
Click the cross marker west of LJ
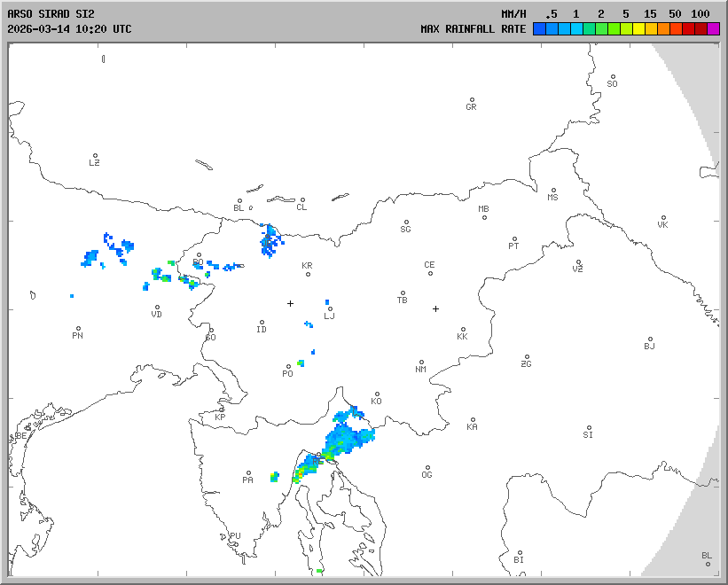[x=290, y=303]
